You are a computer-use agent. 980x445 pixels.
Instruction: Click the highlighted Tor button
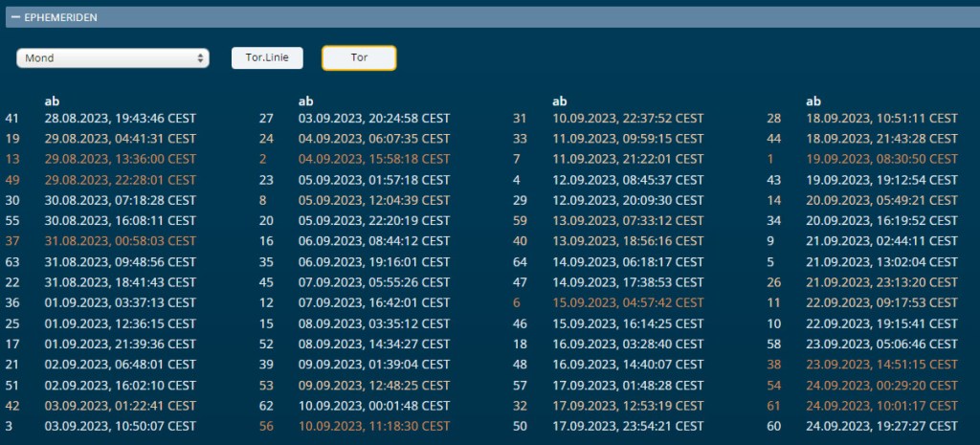(x=359, y=58)
